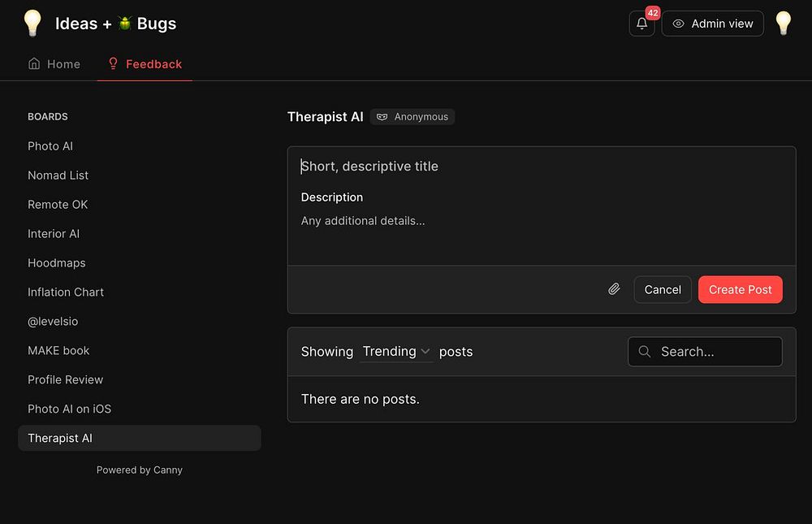Image resolution: width=812 pixels, height=524 pixels.
Task: Focus the Short, descriptive title field
Action: click(541, 166)
